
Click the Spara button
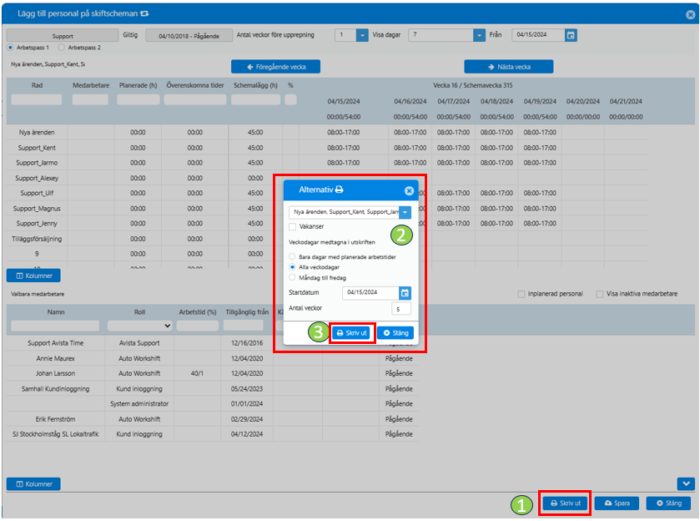click(x=617, y=503)
